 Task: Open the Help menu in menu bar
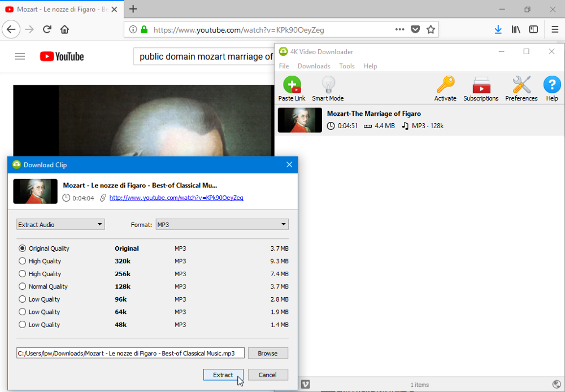click(x=370, y=66)
